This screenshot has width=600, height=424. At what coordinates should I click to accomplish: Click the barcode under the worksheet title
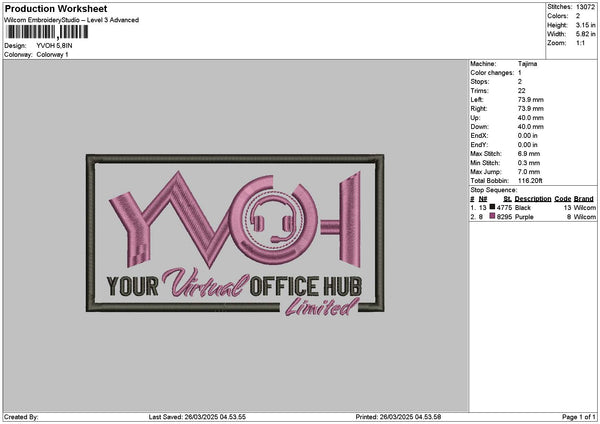tap(47, 32)
